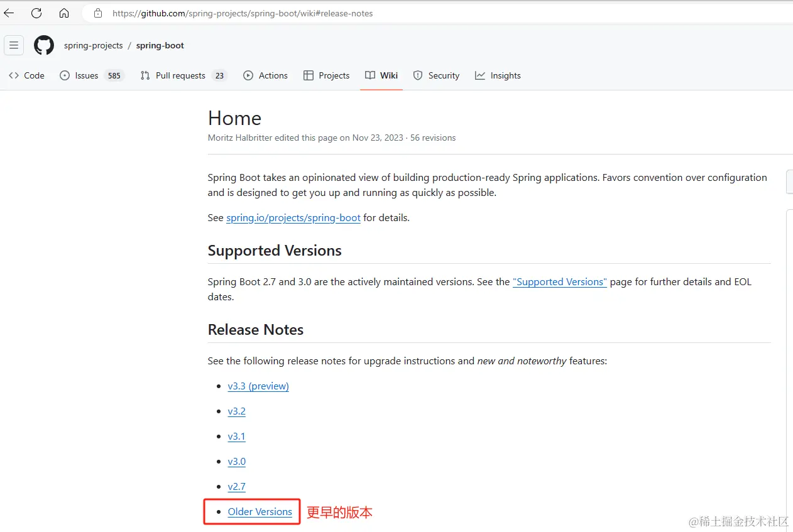Open the spring-projects organization link
The image size is (793, 532).
[x=94, y=45]
